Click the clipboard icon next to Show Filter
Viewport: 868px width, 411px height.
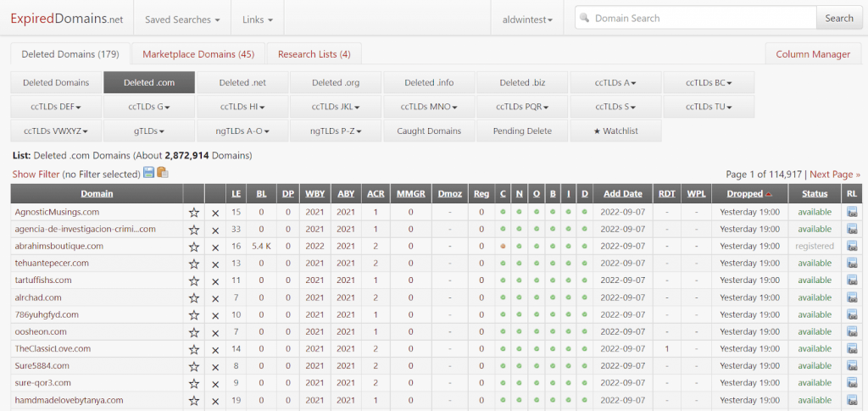tap(162, 173)
